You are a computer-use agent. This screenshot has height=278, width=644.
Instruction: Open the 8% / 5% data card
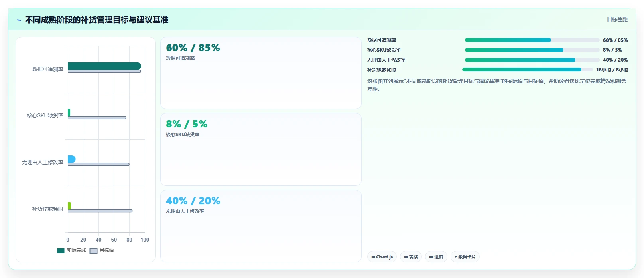click(x=261, y=149)
